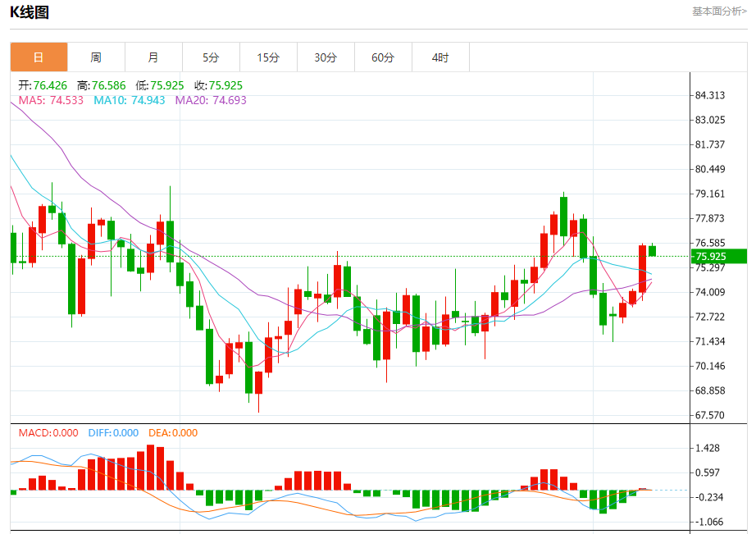Open the 30分 interval tab
Viewport: 756px width, 534px height.
(326, 57)
